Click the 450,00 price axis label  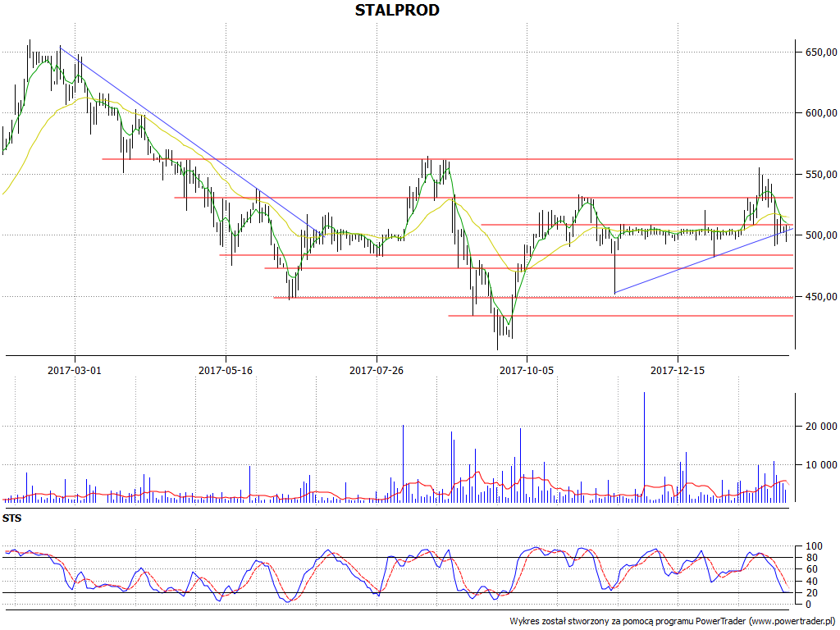820,297
